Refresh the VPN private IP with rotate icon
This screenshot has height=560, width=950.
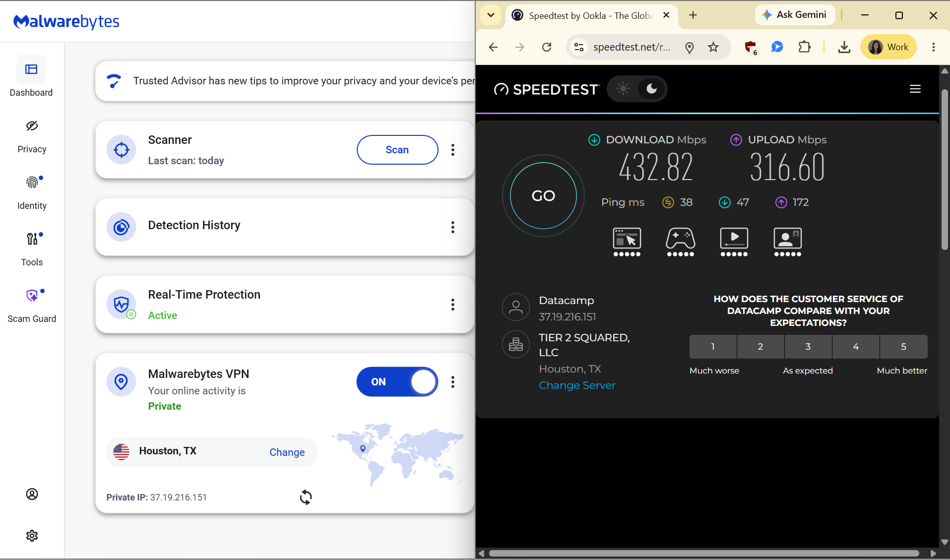pos(306,497)
